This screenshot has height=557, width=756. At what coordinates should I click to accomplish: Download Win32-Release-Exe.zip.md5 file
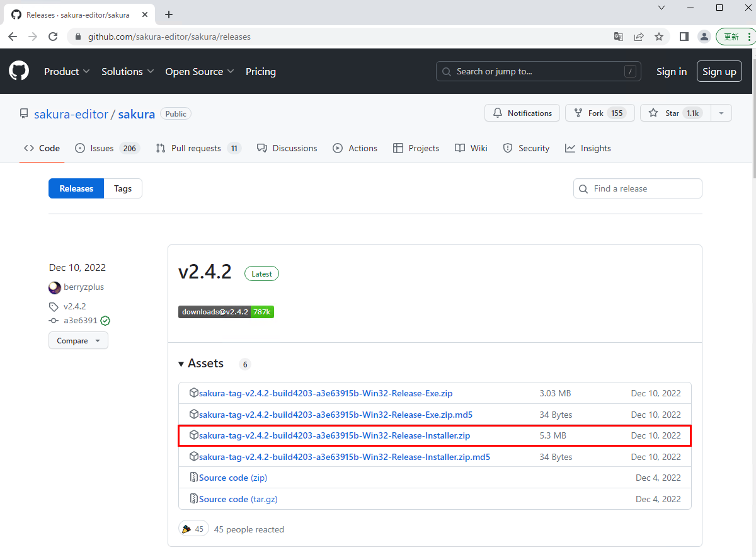click(x=336, y=415)
